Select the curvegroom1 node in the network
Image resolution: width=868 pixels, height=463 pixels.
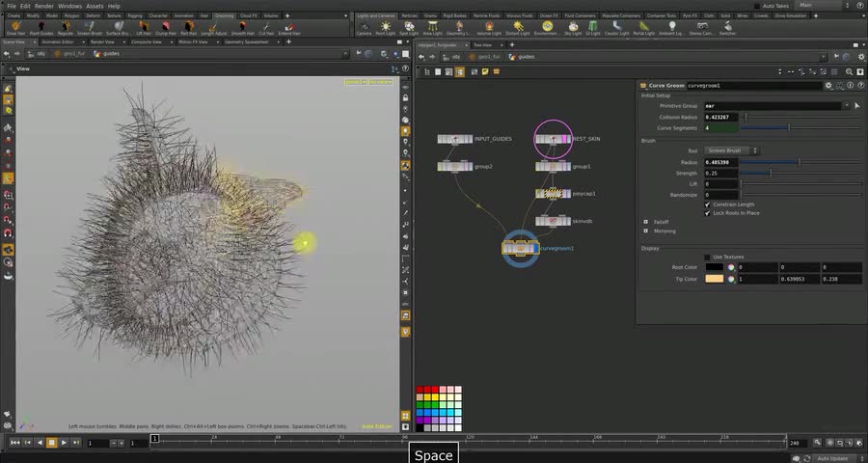521,249
